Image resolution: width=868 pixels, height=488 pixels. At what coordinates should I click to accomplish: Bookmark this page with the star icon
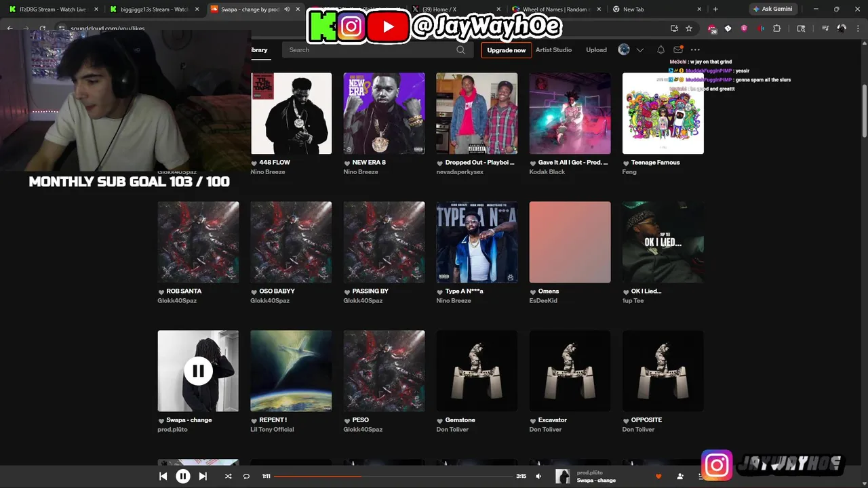coord(689,28)
